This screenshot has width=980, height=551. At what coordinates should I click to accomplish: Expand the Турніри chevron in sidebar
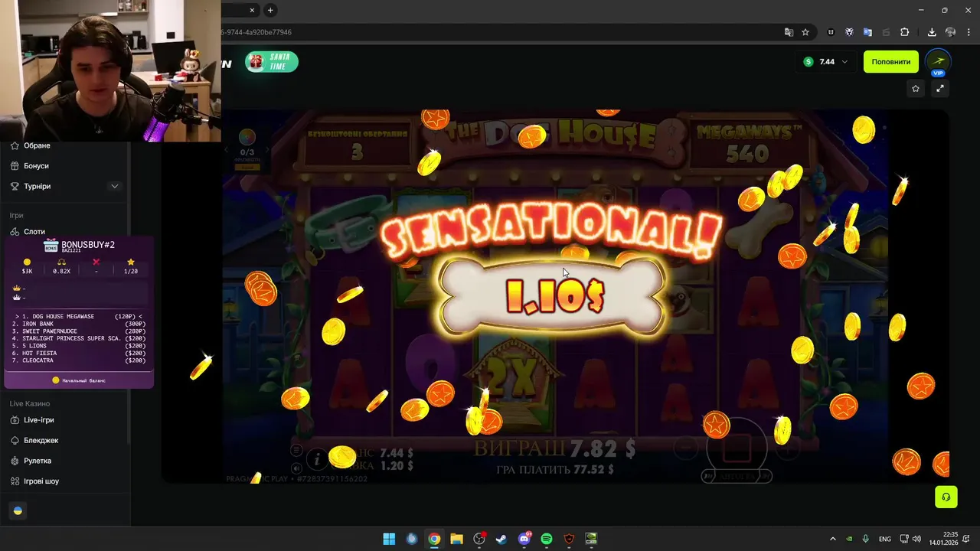[115, 186]
